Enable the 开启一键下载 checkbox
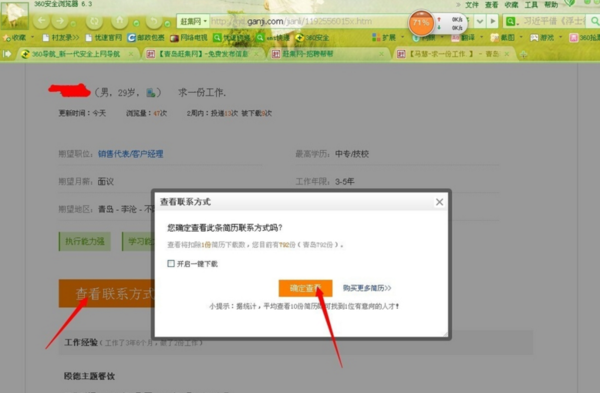Screen dimensions: 600x393 [171, 264]
